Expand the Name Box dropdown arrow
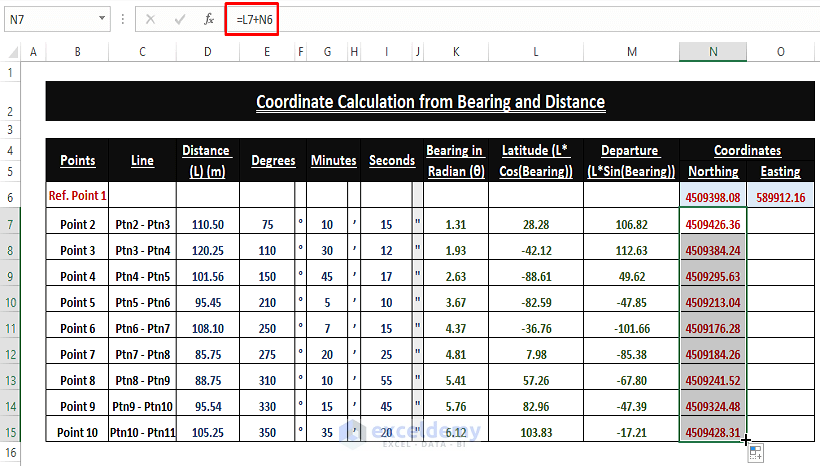 (104, 19)
